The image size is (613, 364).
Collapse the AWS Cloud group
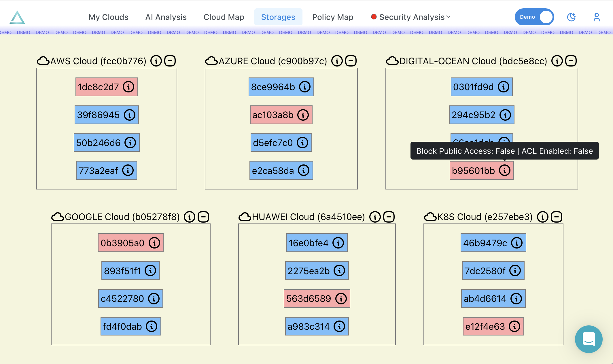click(170, 61)
